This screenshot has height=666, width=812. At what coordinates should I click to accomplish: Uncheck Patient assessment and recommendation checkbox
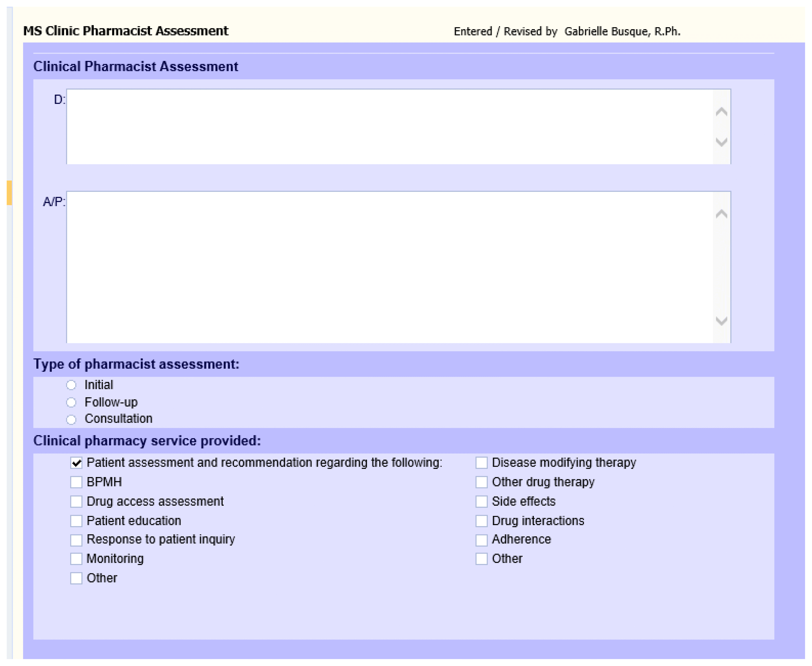76,463
